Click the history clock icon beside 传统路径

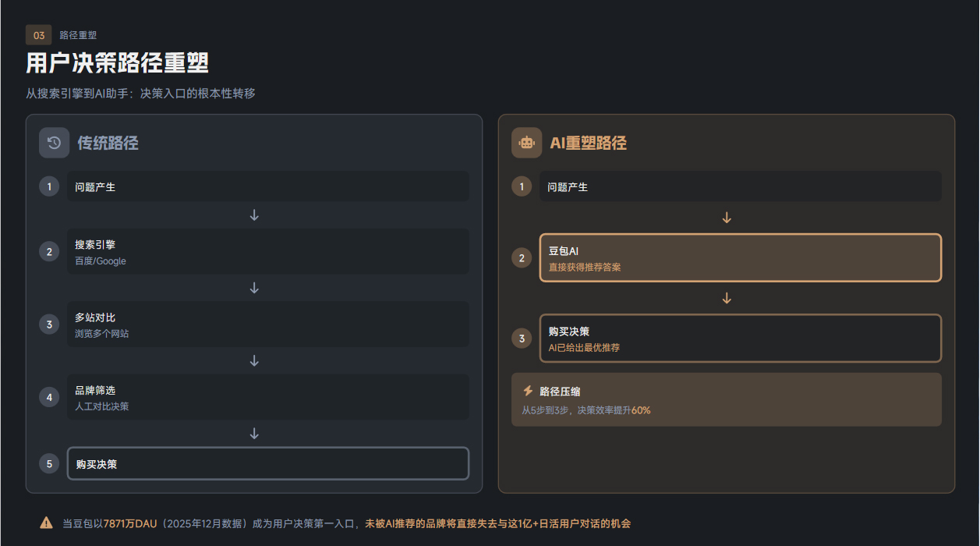55,143
